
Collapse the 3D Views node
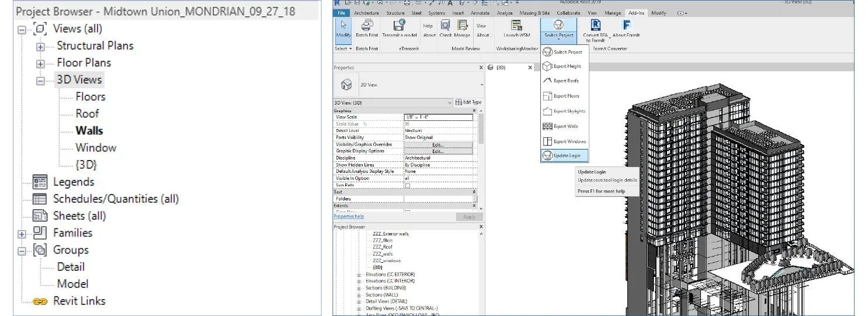click(x=40, y=81)
